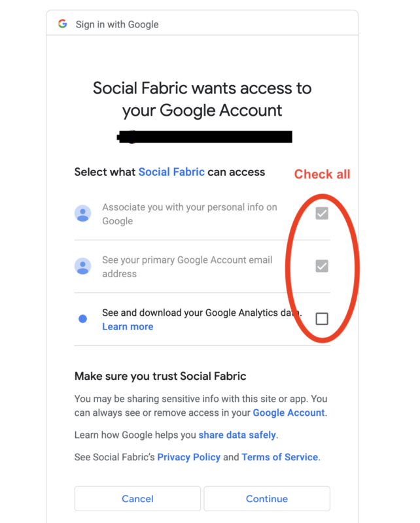
Task: Click the email address avatar icon
Action: click(83, 266)
